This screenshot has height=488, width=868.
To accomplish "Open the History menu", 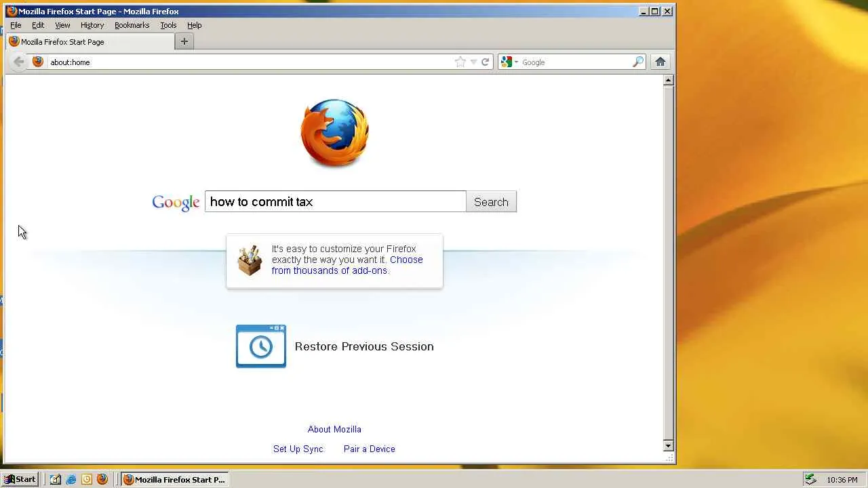I will [92, 25].
